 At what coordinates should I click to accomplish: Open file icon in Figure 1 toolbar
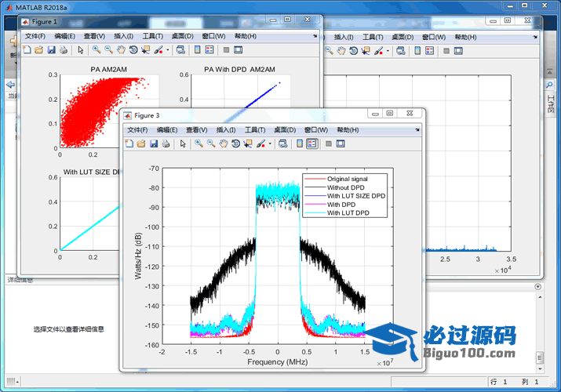[x=39, y=49]
